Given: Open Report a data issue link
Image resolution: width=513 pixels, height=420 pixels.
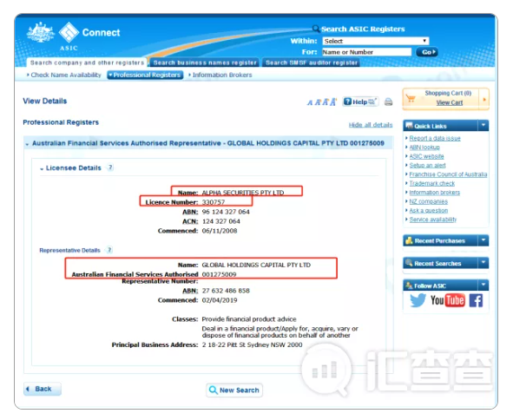Looking at the screenshot, I should 435,138.
